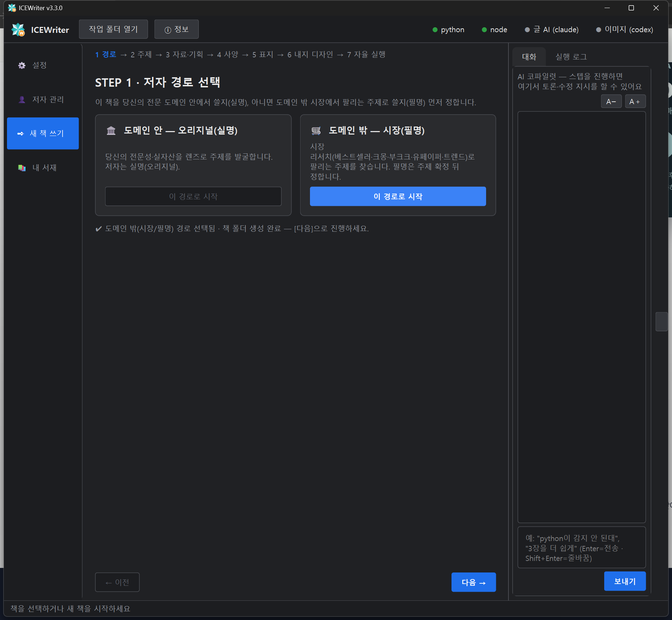
Task: Click the 도메인 밖 — 시장(필명) card title
Action: pos(377,131)
